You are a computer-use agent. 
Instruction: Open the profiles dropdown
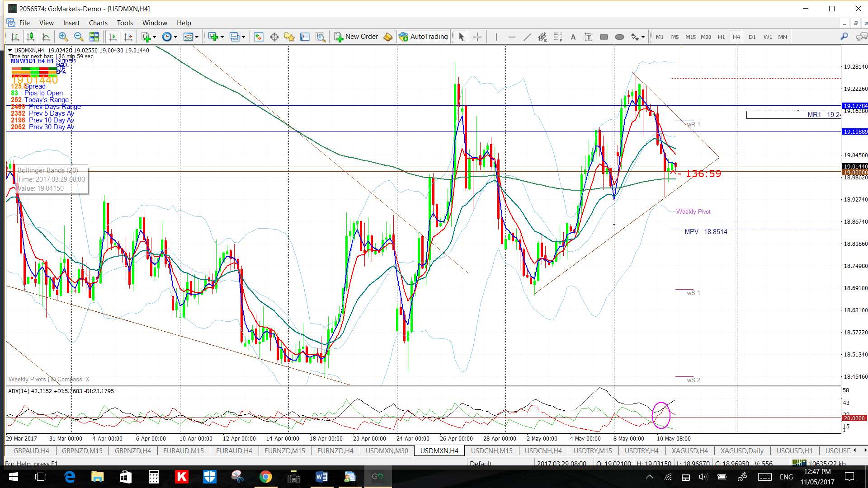[237, 37]
